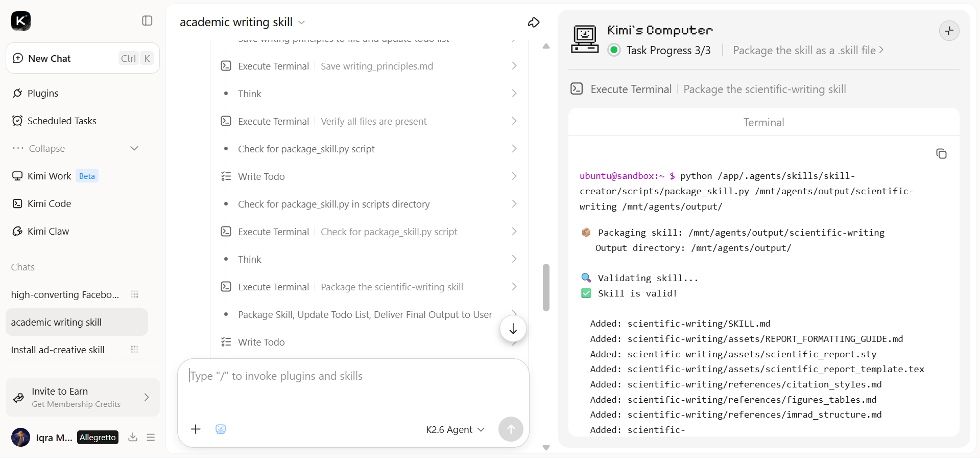Click the send message arrow button
The height and width of the screenshot is (458, 980).
point(511,429)
